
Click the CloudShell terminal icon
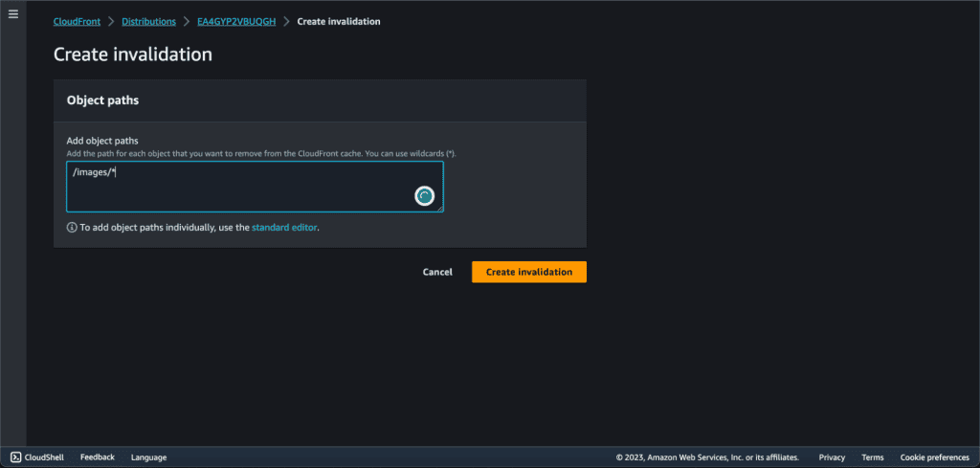(16, 457)
